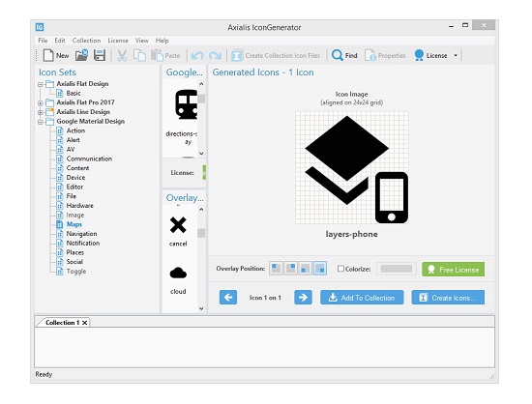Click the Find magnifier icon
The image size is (532, 404).
338,55
